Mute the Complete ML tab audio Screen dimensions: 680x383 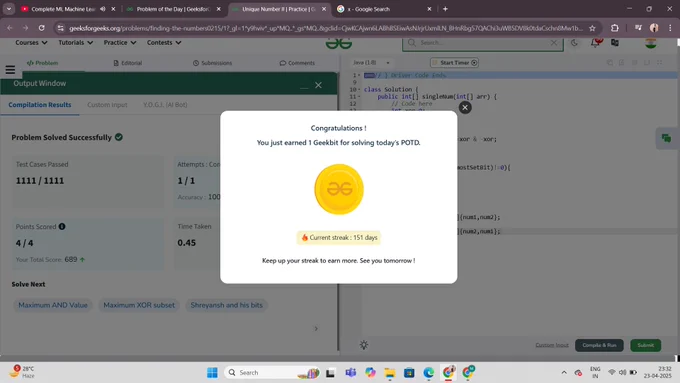pyautogui.click(x=103, y=9)
